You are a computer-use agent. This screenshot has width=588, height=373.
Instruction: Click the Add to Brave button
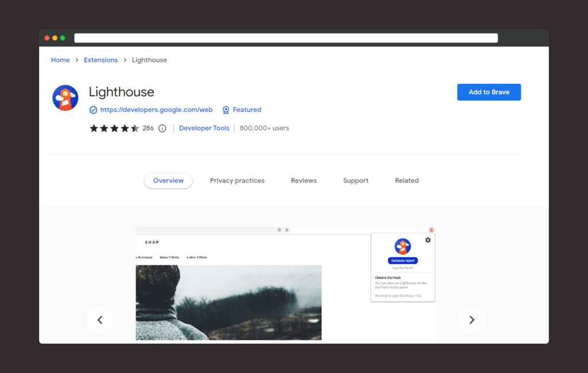489,92
